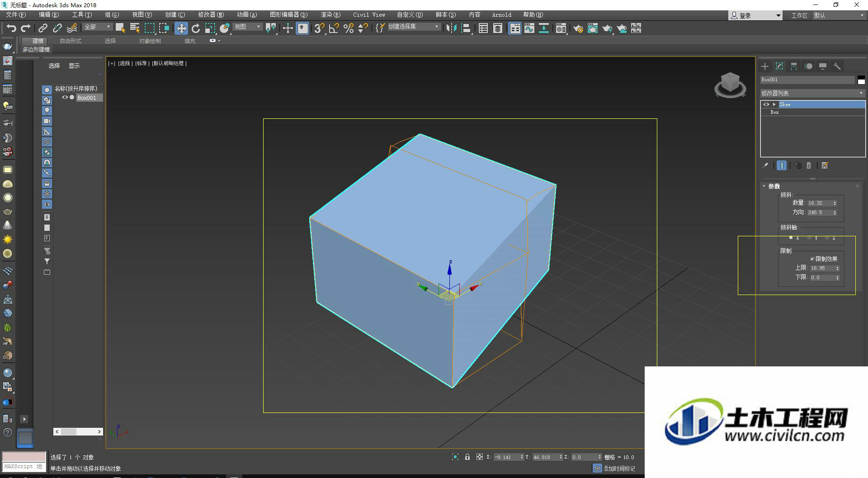This screenshot has height=478, width=868.
Task: Open the Civil View menu
Action: click(x=369, y=15)
